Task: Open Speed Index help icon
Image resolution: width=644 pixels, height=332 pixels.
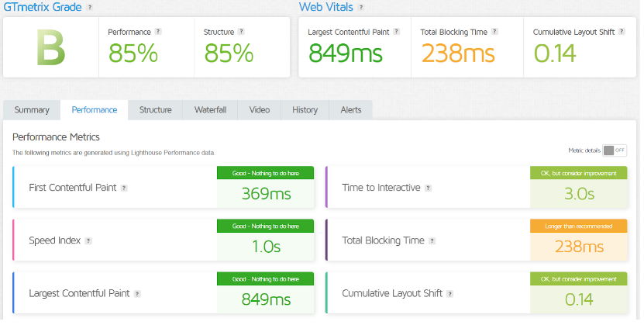Action: pos(88,241)
